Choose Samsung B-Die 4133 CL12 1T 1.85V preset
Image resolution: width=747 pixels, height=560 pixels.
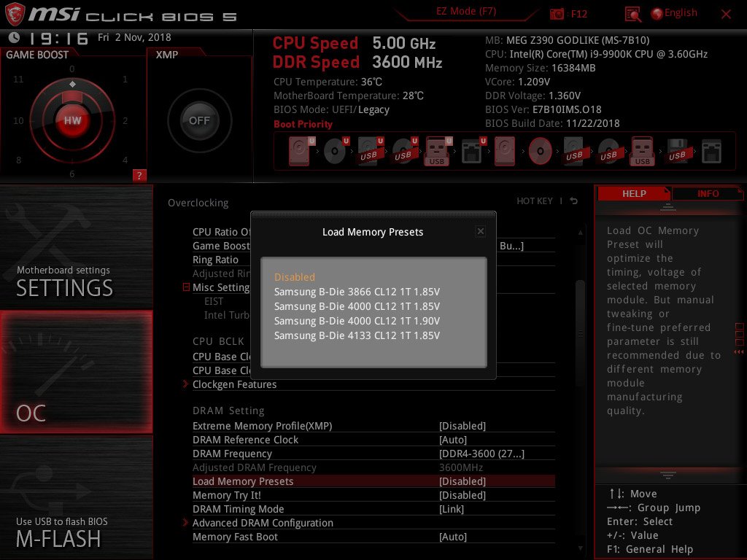point(357,335)
